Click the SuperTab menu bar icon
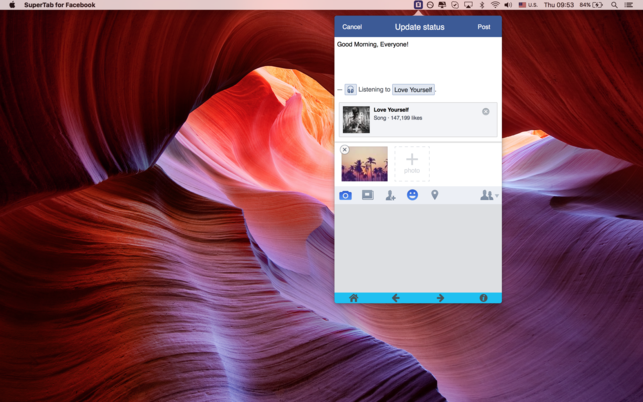Image resolution: width=643 pixels, height=402 pixels. [x=418, y=5]
